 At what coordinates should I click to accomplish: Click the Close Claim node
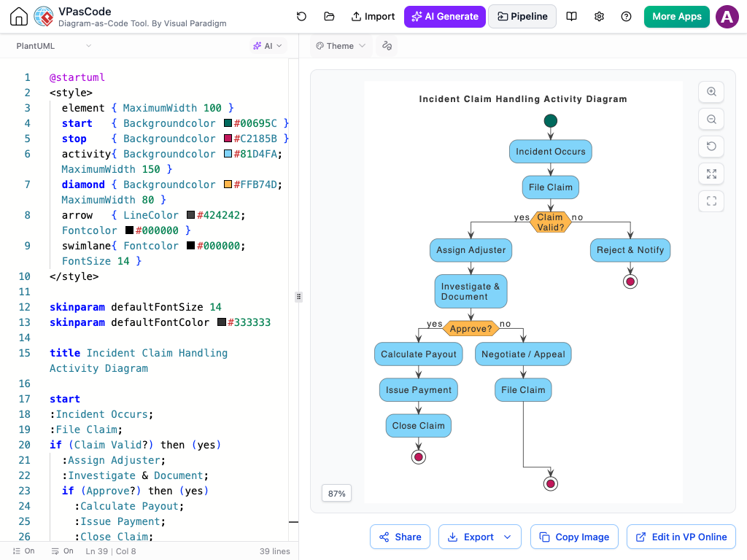418,426
